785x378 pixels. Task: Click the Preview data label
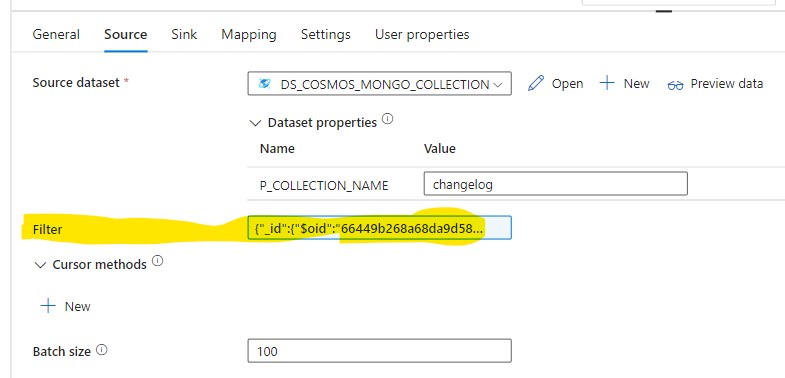tap(726, 84)
